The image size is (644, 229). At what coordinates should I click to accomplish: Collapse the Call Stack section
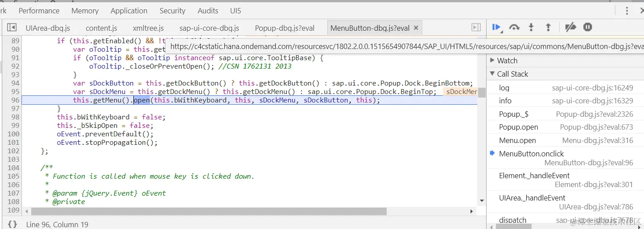tap(512, 74)
